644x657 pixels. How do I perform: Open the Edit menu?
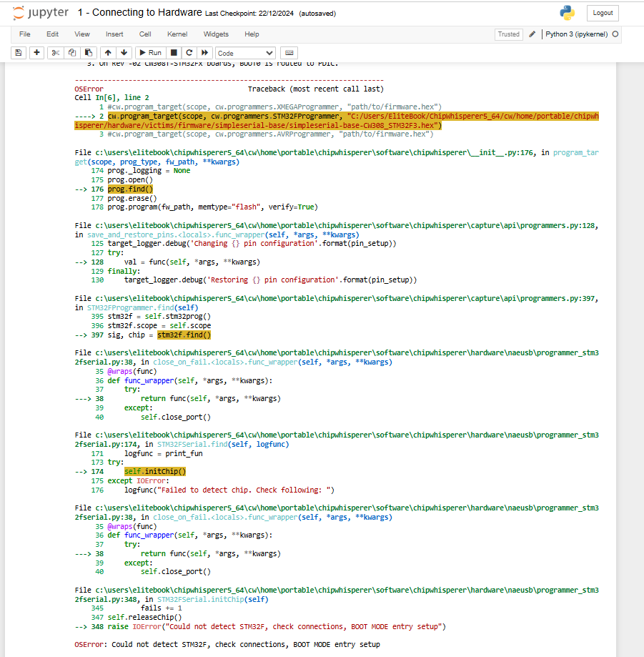click(52, 34)
